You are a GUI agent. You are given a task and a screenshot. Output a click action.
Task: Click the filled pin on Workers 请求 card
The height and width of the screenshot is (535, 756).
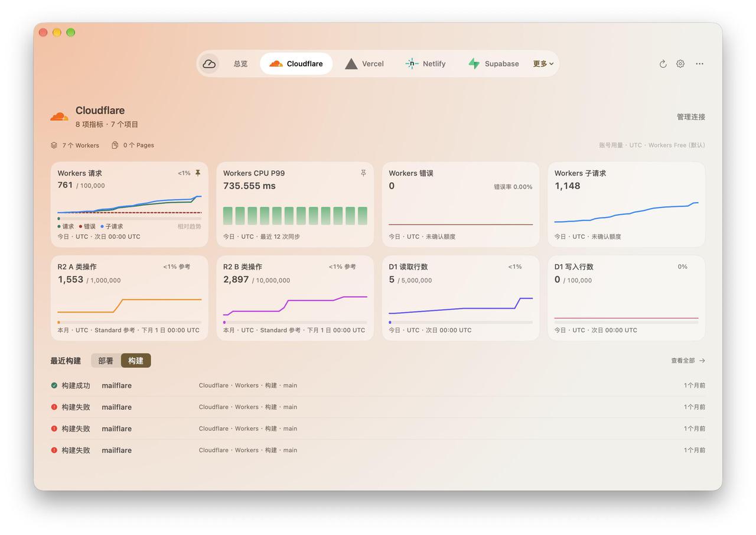[198, 173]
